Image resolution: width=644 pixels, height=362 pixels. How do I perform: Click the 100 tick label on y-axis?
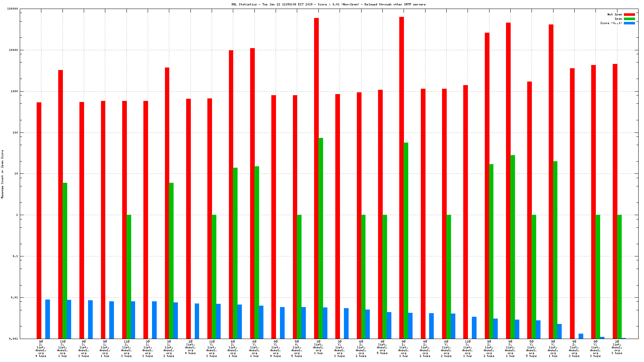coord(15,133)
